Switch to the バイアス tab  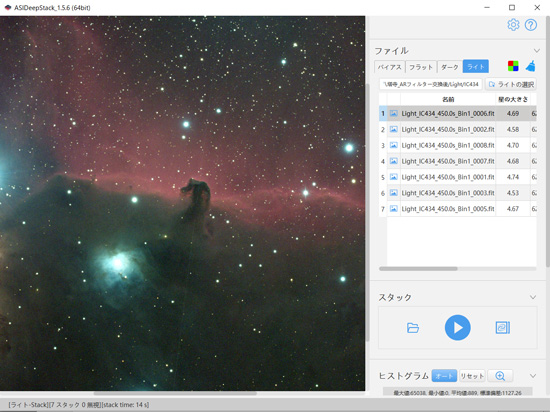click(x=390, y=67)
